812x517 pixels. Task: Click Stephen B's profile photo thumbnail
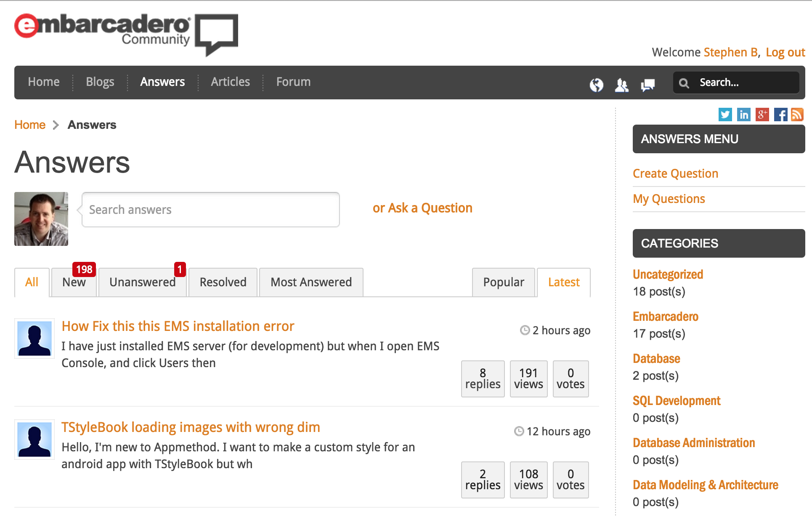click(x=41, y=219)
